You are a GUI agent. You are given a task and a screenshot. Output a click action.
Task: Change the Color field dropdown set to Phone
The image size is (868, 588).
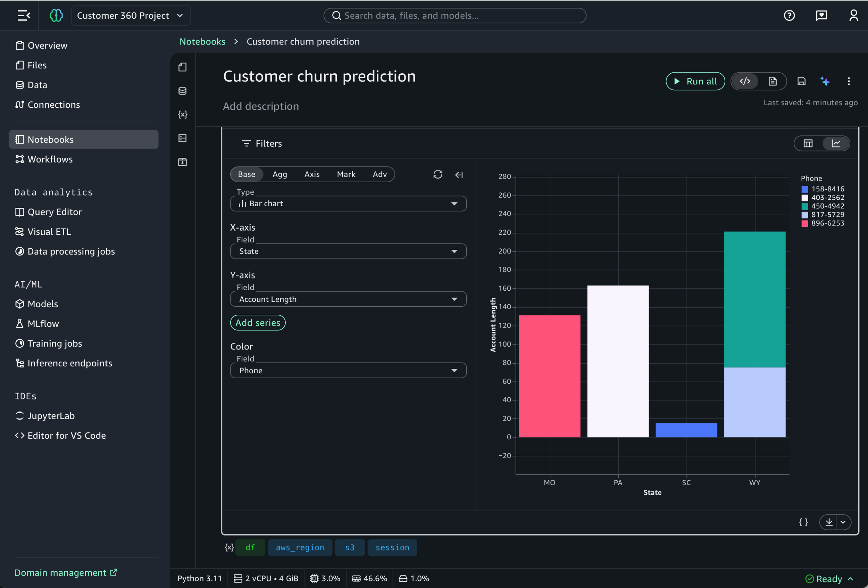[348, 370]
